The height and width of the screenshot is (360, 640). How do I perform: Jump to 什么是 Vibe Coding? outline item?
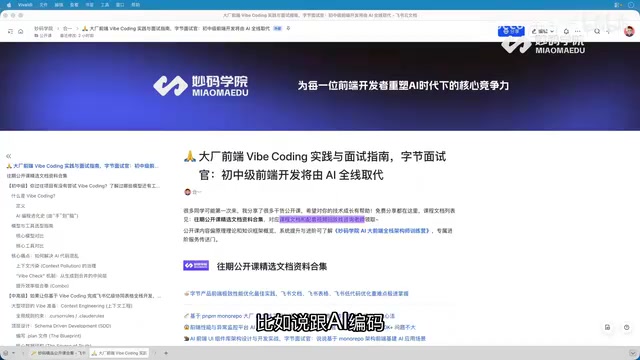point(33,196)
